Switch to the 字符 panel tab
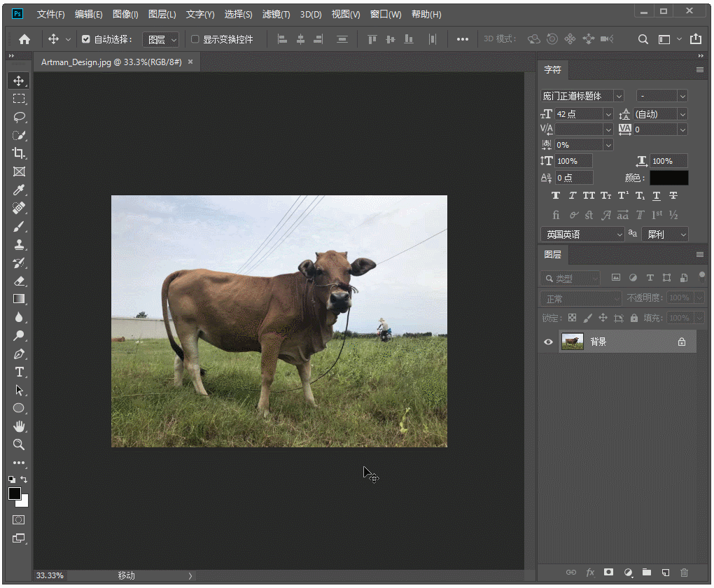Image resolution: width=714 pixels, height=588 pixels. (x=552, y=70)
